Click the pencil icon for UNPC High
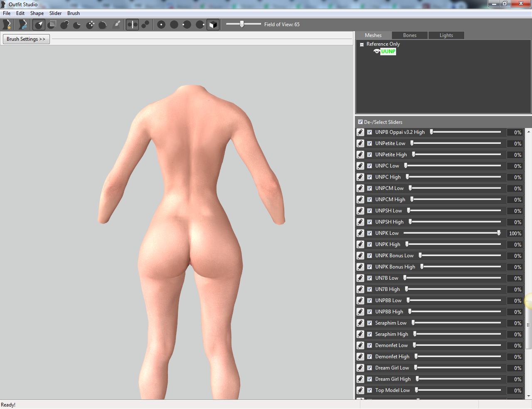 [x=360, y=177]
